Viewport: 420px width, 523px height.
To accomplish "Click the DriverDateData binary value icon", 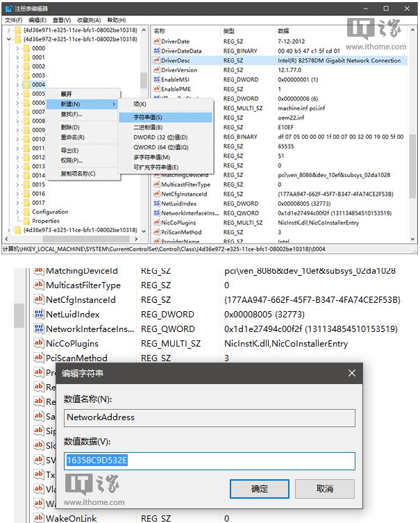I will (x=156, y=51).
